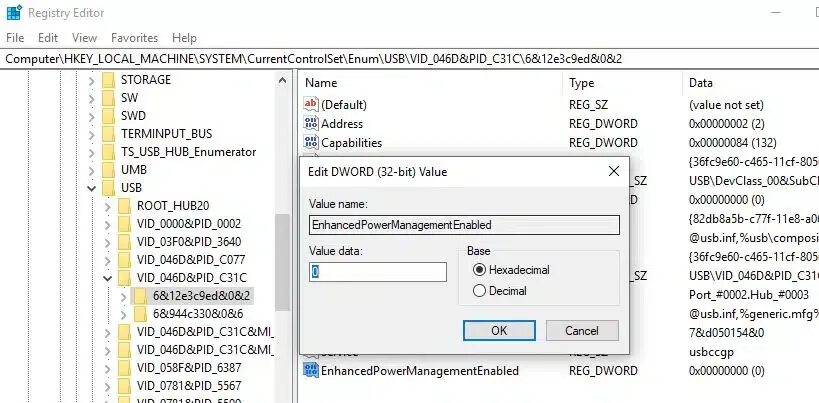819x403 pixels.
Task: Expand the 6&944c330&0&6 key
Action: click(124, 314)
